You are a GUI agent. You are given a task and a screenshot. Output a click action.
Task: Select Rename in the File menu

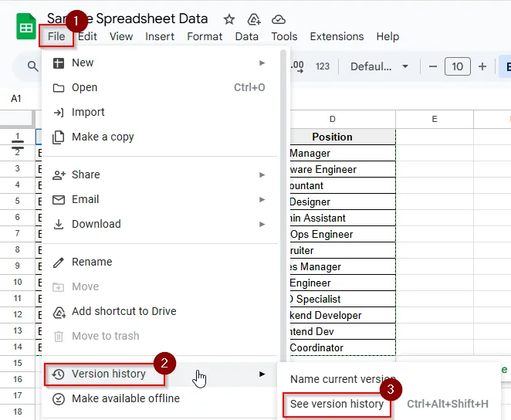[160, 262]
